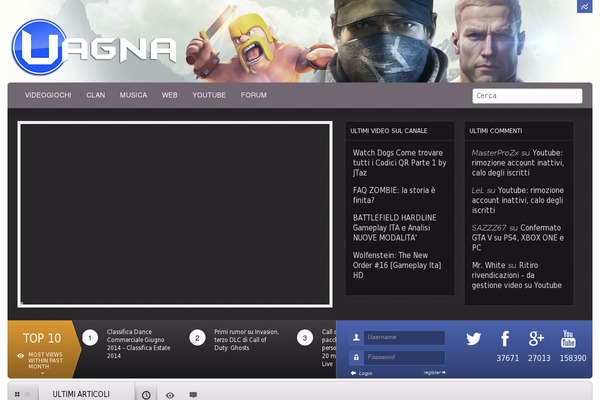600x400 pixels.
Task: Open the YouTube social icon
Action: (x=568, y=339)
